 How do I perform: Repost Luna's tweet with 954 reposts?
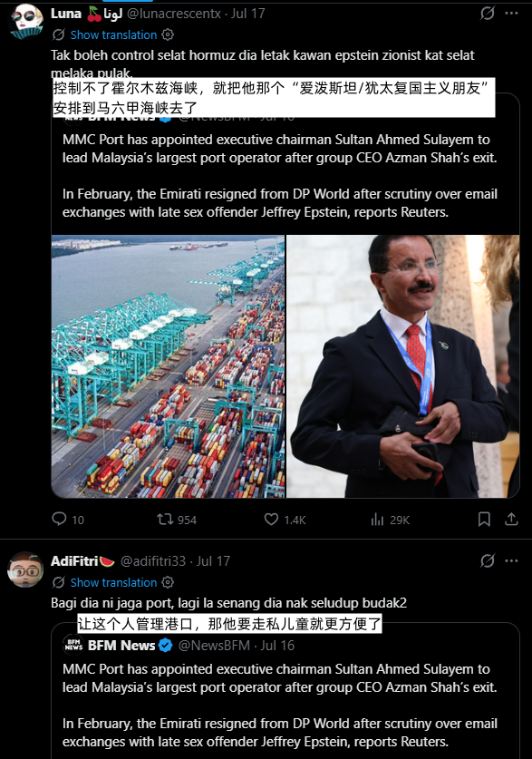[x=165, y=520]
